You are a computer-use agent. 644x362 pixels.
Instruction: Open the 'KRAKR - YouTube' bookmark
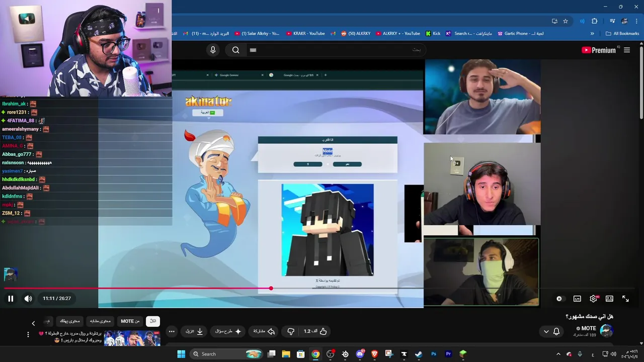(x=305, y=34)
